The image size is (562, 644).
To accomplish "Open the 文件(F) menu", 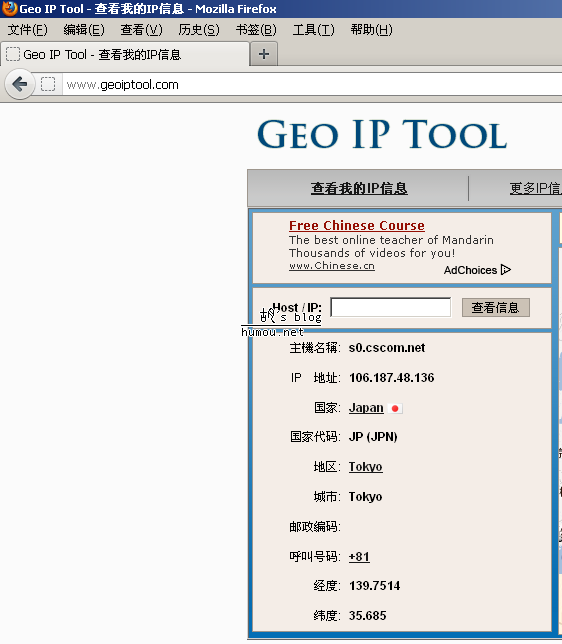I will (x=28, y=30).
